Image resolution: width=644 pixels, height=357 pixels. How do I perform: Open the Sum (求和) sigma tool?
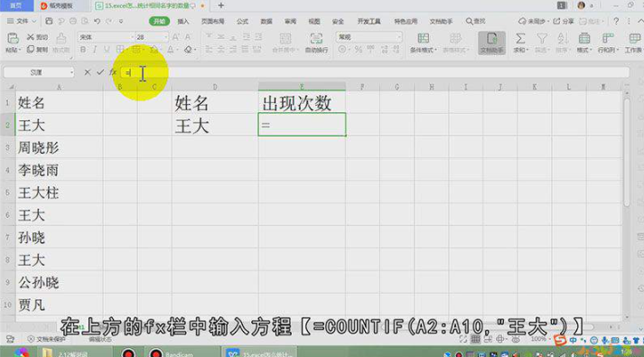(520, 42)
